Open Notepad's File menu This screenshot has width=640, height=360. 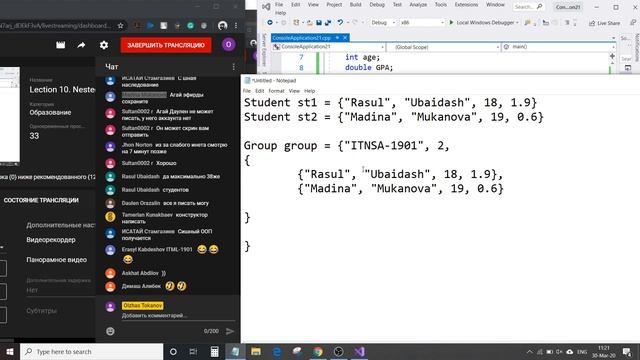247,91
